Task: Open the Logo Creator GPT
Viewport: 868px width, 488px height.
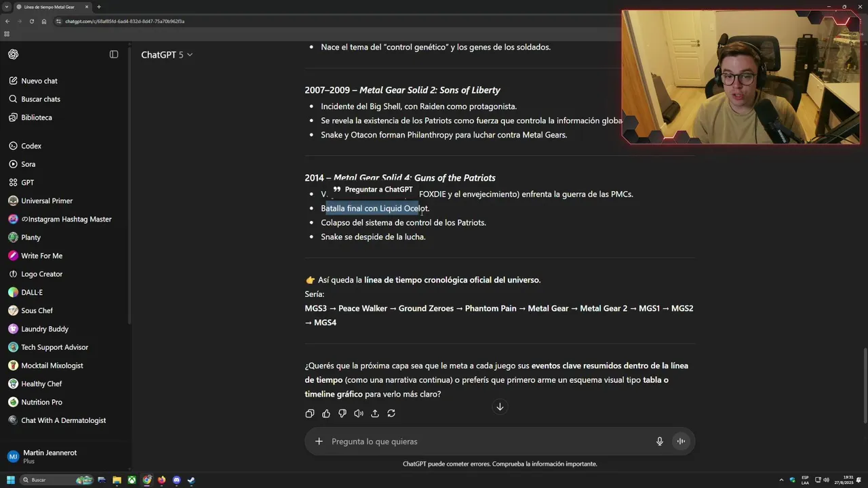Action: [41, 274]
